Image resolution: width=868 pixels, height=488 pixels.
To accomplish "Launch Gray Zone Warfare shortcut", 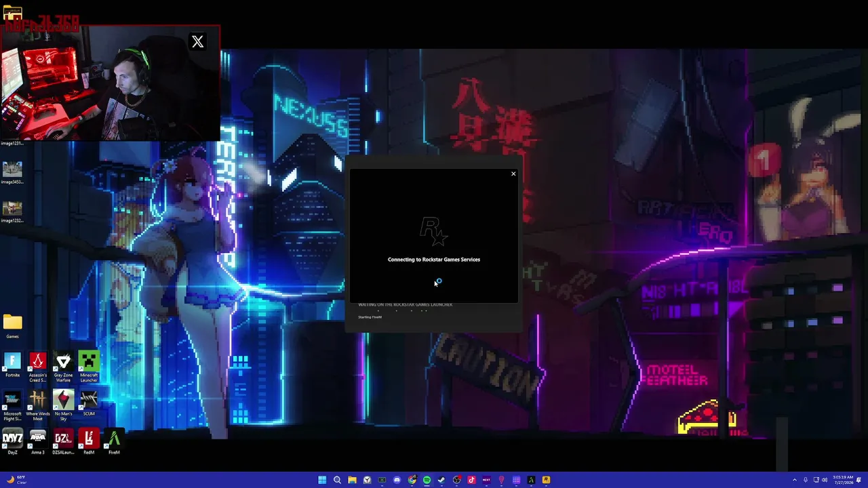I will coord(63,367).
